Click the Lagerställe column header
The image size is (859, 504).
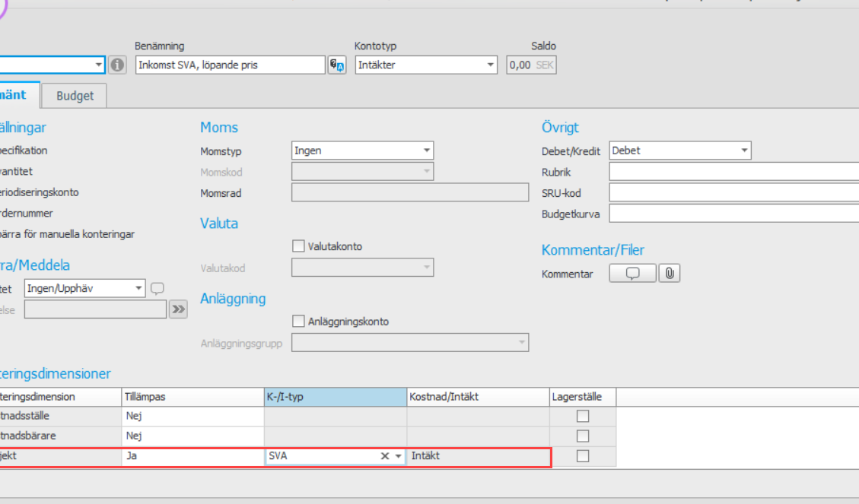point(583,397)
